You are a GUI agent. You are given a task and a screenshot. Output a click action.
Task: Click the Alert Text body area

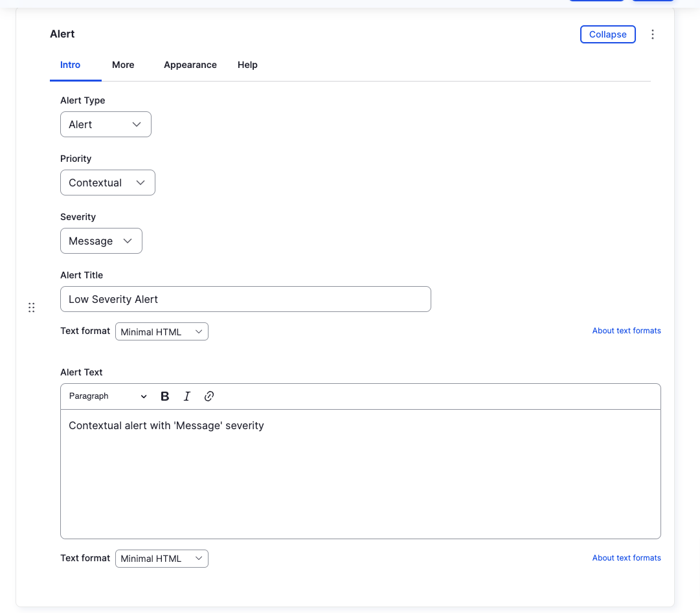360,473
